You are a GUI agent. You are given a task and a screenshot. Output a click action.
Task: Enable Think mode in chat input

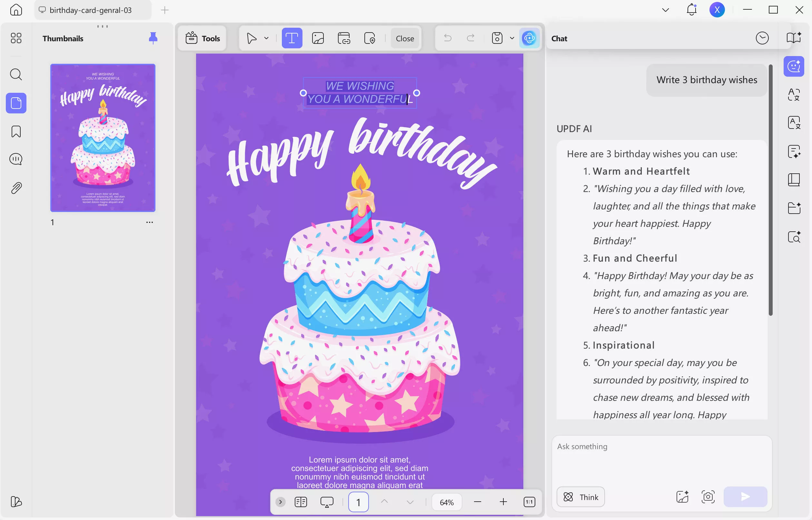(580, 497)
